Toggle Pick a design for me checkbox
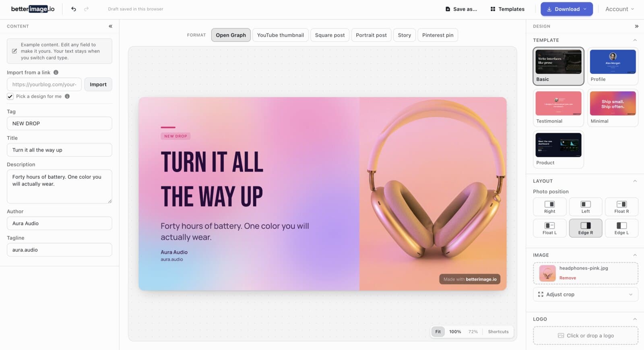This screenshot has width=644, height=350. click(x=10, y=96)
